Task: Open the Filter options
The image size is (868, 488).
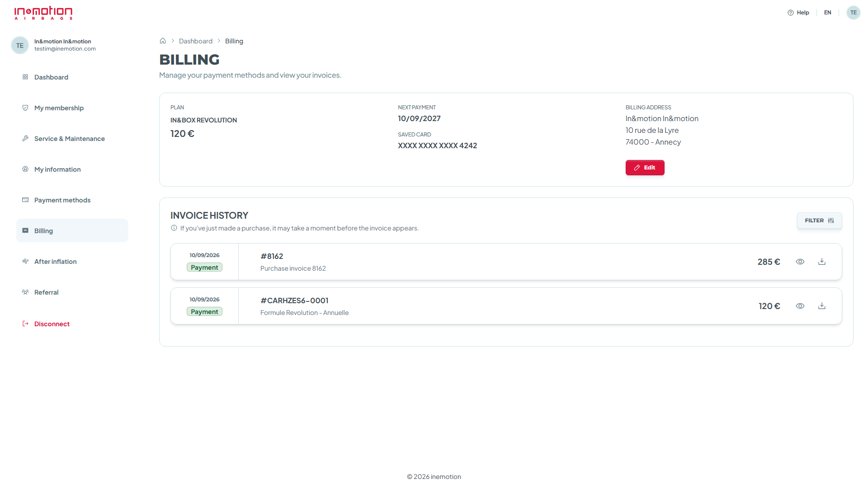Action: click(x=819, y=221)
